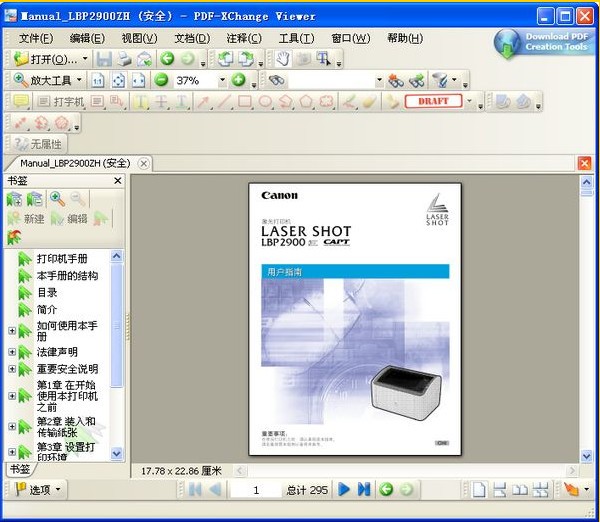This screenshot has height=522, width=600.
Task: Click Single Page layout icon
Action: click(479, 489)
